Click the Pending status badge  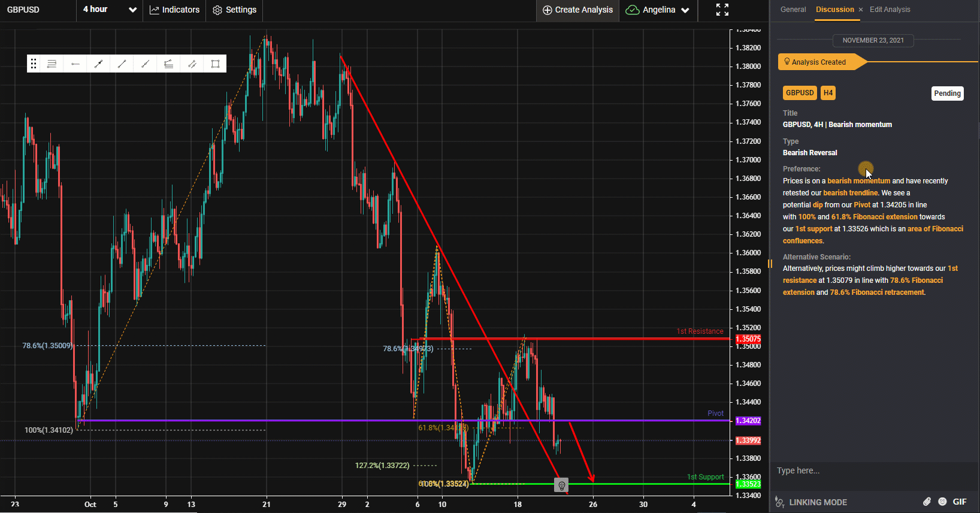click(x=947, y=93)
